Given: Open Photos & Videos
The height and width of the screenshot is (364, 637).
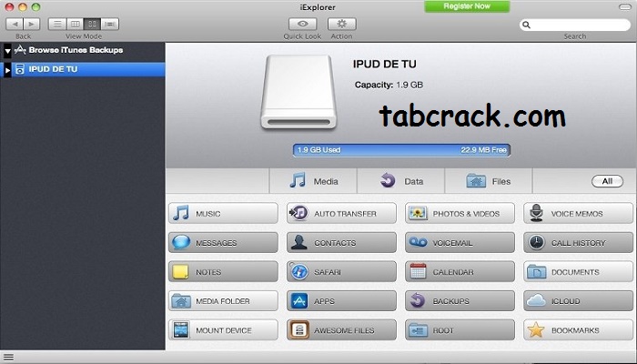Looking at the screenshot, I should (460, 213).
